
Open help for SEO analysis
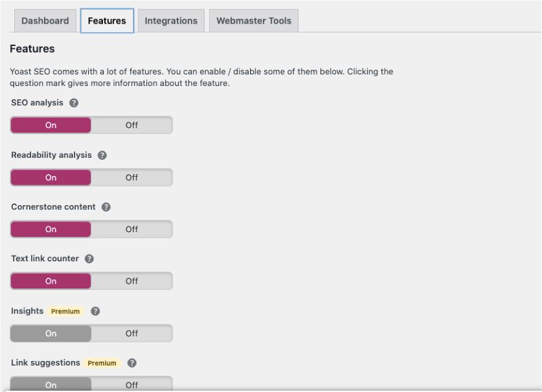[74, 103]
